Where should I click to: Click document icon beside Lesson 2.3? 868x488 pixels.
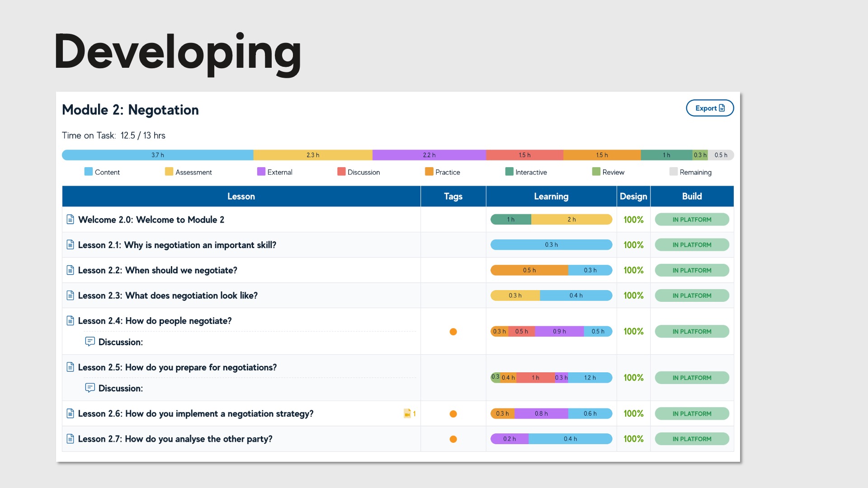coord(70,296)
